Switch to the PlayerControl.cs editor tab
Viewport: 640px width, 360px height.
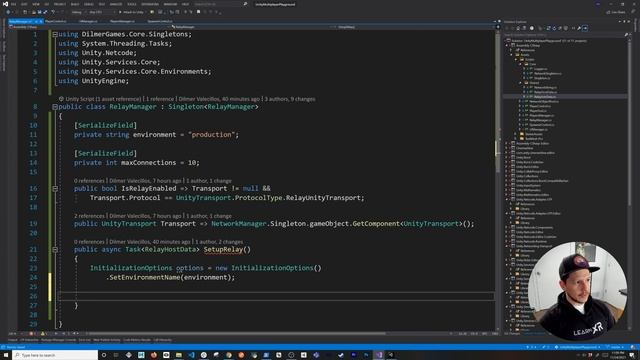[x=55, y=21]
